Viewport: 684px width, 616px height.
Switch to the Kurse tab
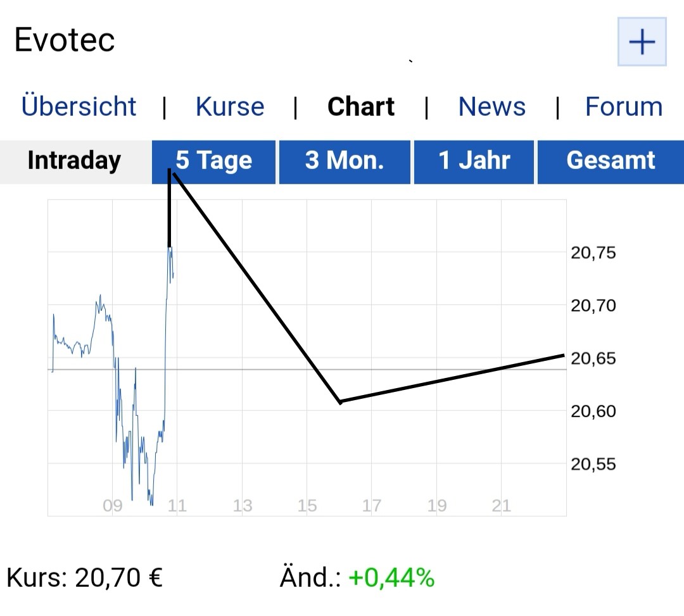point(230,106)
